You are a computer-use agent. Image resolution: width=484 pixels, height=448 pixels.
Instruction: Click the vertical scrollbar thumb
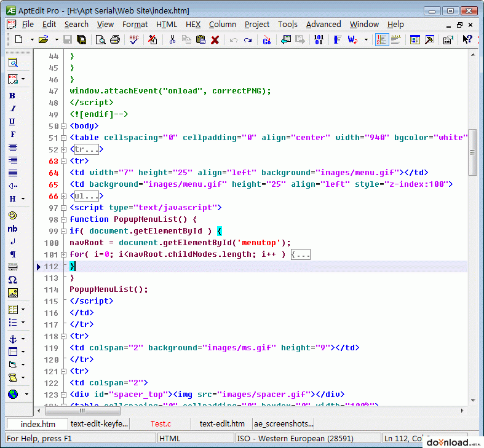[x=472, y=152]
